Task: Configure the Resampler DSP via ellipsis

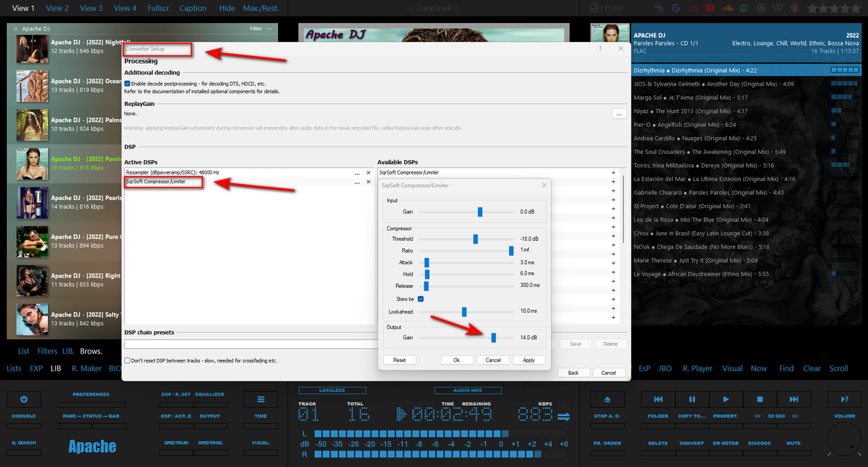Action: tap(357, 173)
